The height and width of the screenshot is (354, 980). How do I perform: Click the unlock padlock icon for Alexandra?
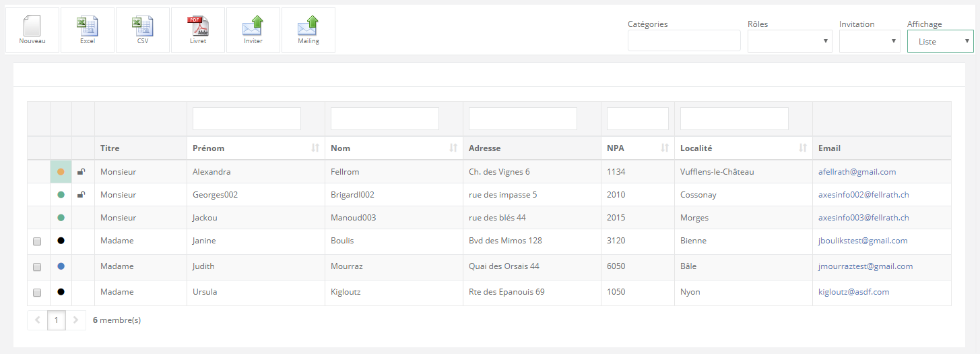pos(81,172)
